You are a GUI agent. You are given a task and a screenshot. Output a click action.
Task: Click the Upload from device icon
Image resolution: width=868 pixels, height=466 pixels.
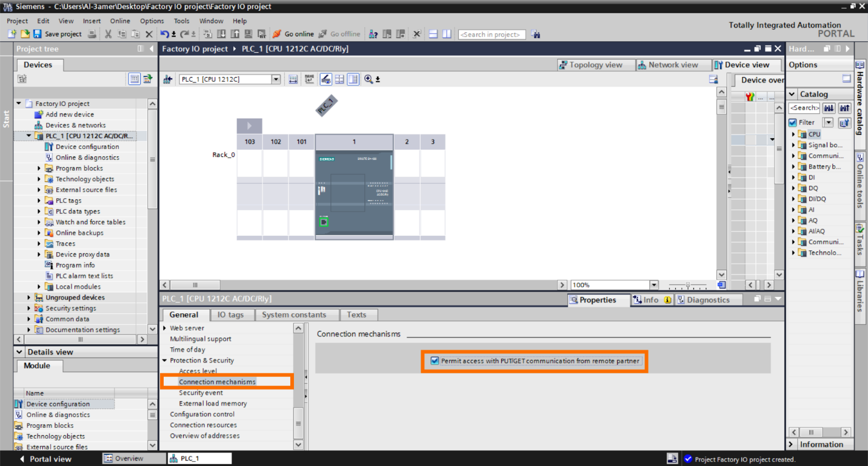tap(235, 35)
